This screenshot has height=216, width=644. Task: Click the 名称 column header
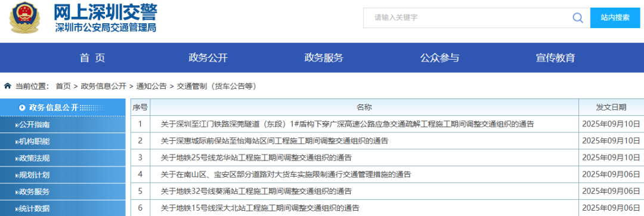click(x=364, y=107)
